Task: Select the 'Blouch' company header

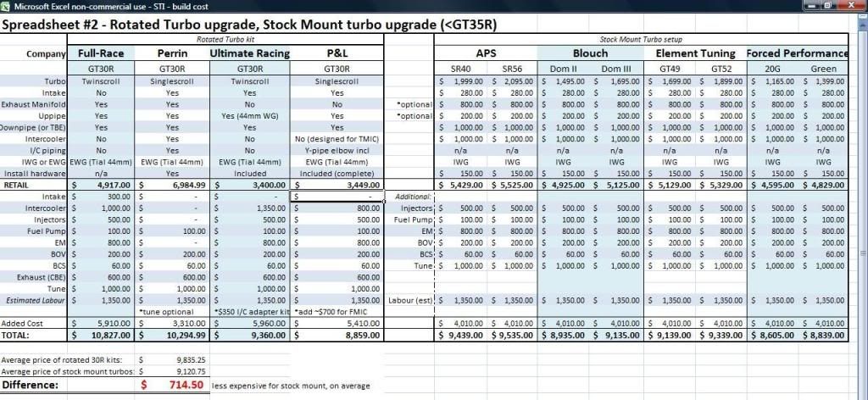Action: pos(590,53)
